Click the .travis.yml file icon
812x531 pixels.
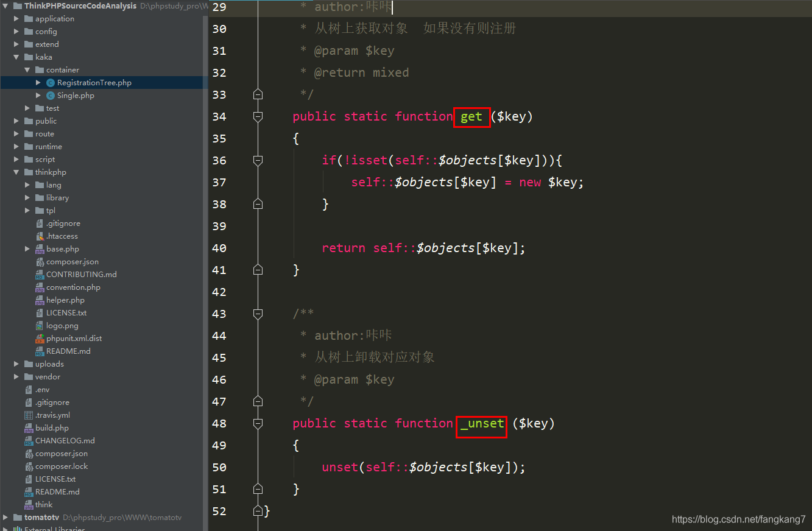(x=29, y=415)
